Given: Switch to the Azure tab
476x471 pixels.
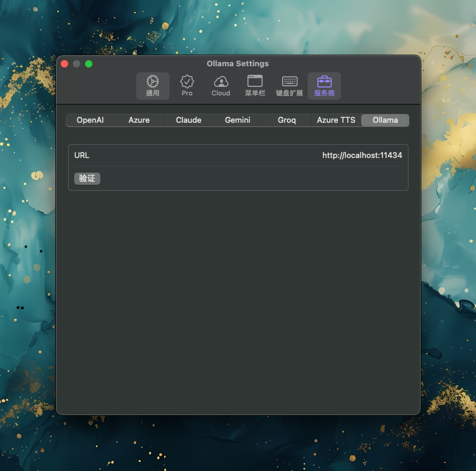Looking at the screenshot, I should [139, 120].
